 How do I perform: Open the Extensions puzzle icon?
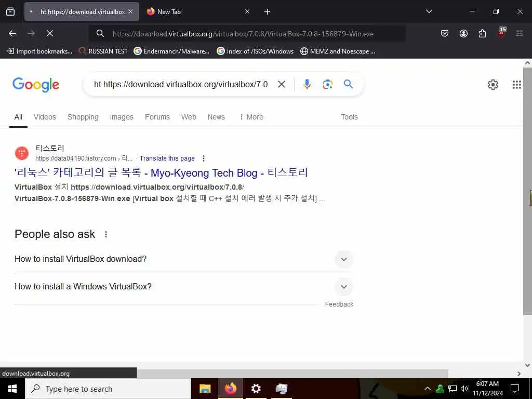coord(482,33)
